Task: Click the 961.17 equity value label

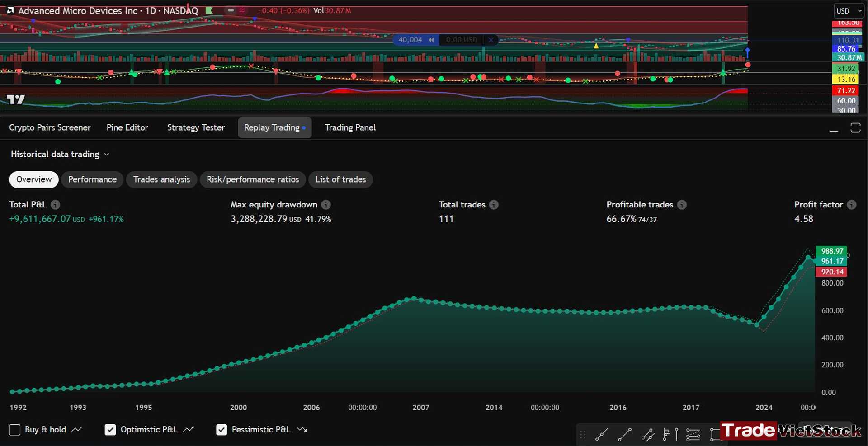Action: 832,261
